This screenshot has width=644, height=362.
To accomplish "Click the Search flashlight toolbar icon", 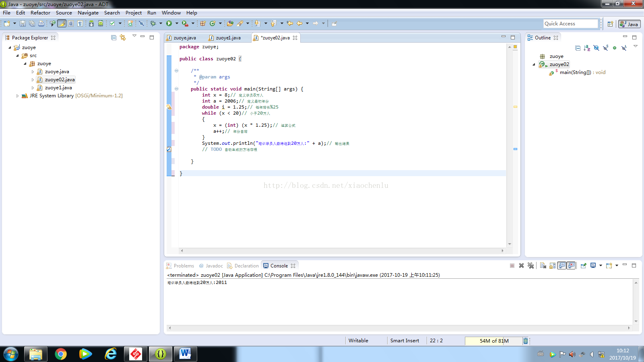I will tap(240, 23).
